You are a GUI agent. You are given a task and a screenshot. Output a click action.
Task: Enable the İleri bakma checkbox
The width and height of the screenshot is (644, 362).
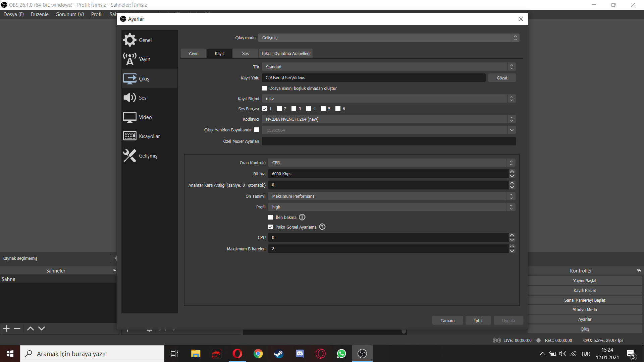271,217
